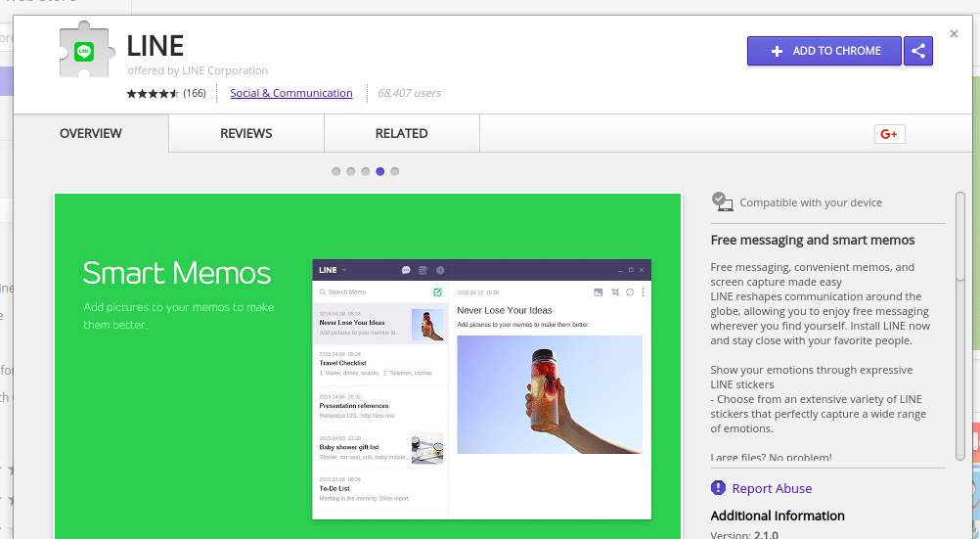Click the LINE extension title
Image resolution: width=980 pixels, height=539 pixels.
pyautogui.click(x=155, y=46)
